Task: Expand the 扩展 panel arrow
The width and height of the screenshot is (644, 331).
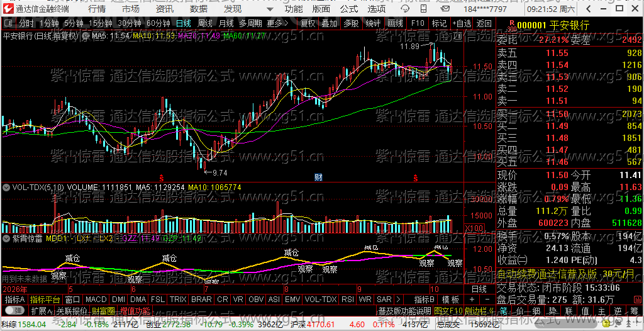Action: [41, 310]
